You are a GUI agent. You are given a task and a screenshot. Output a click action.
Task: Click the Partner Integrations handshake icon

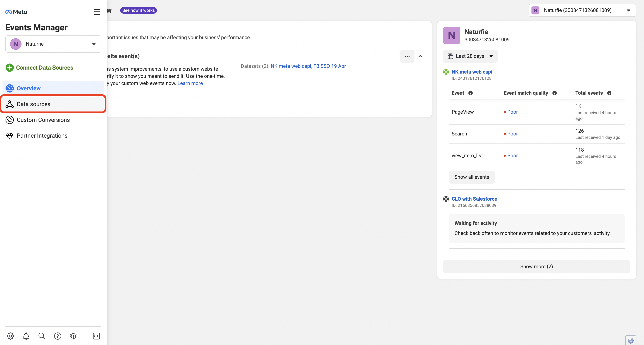(x=9, y=136)
